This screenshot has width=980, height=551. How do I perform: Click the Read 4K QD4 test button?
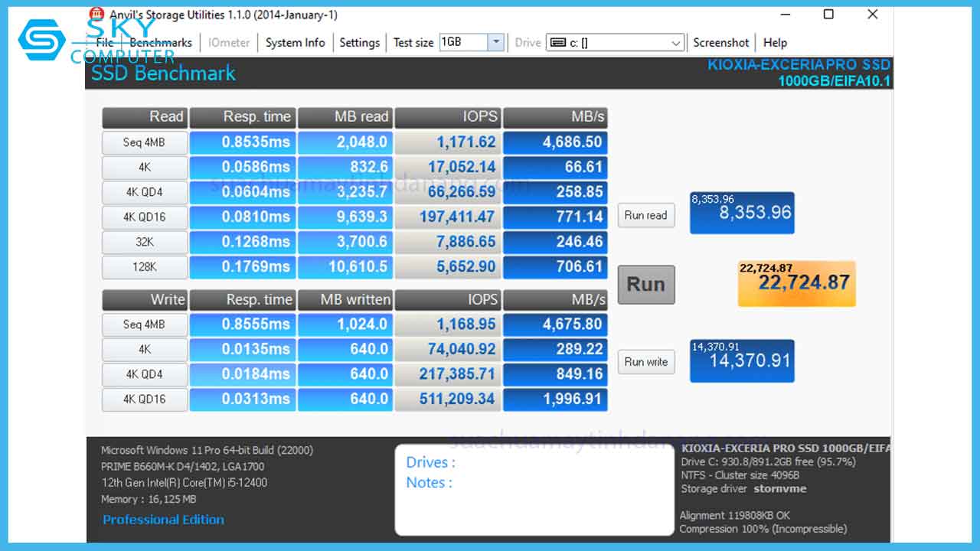coord(145,192)
